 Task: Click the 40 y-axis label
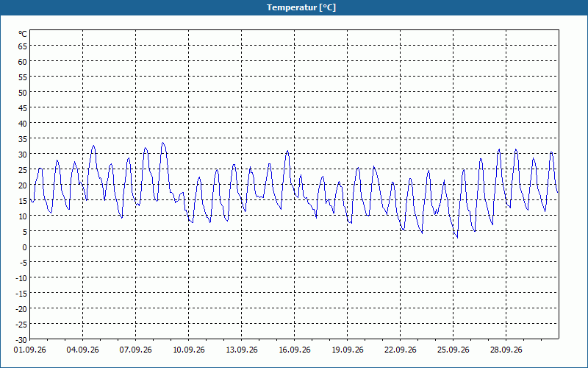(x=23, y=124)
